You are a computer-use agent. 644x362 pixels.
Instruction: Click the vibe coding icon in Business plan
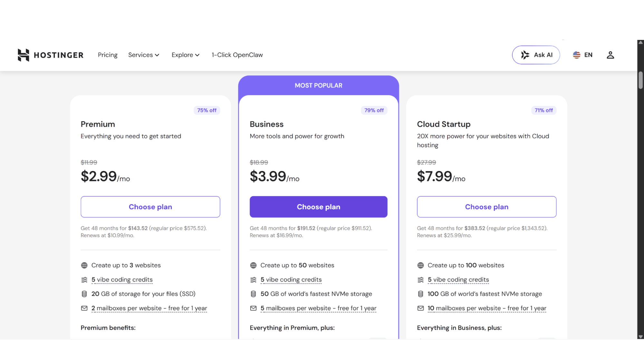click(253, 280)
